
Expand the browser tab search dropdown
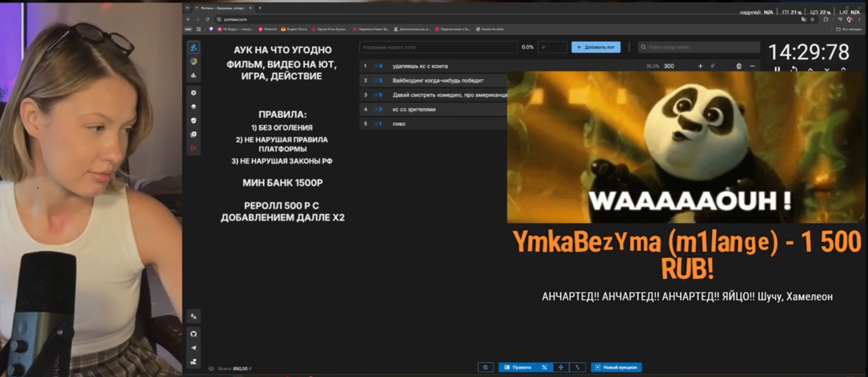click(187, 8)
